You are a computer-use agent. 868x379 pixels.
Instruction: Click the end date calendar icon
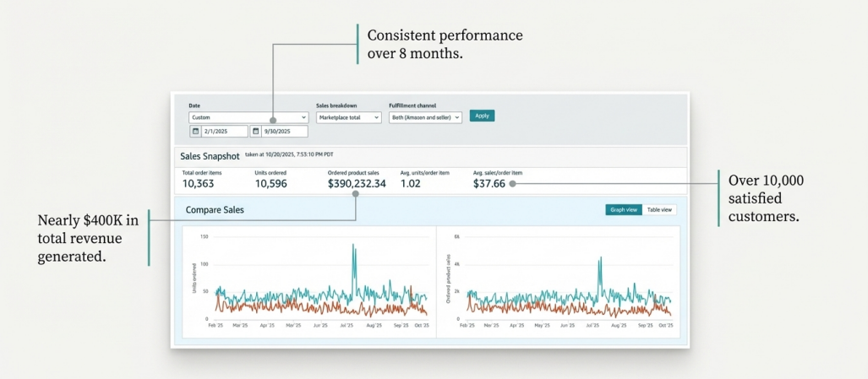[x=255, y=132]
